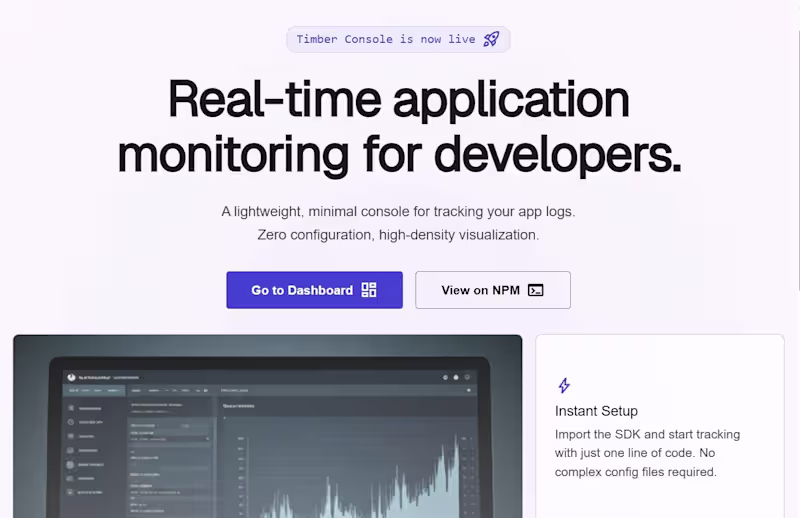800x518 pixels.
Task: Click the 'Instant Setup' card heading
Action: (596, 411)
